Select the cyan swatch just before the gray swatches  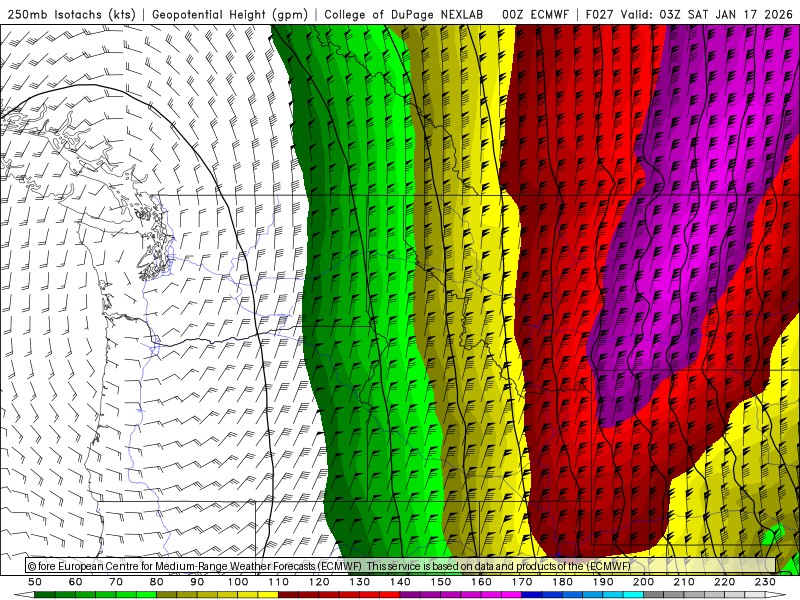coord(633,595)
